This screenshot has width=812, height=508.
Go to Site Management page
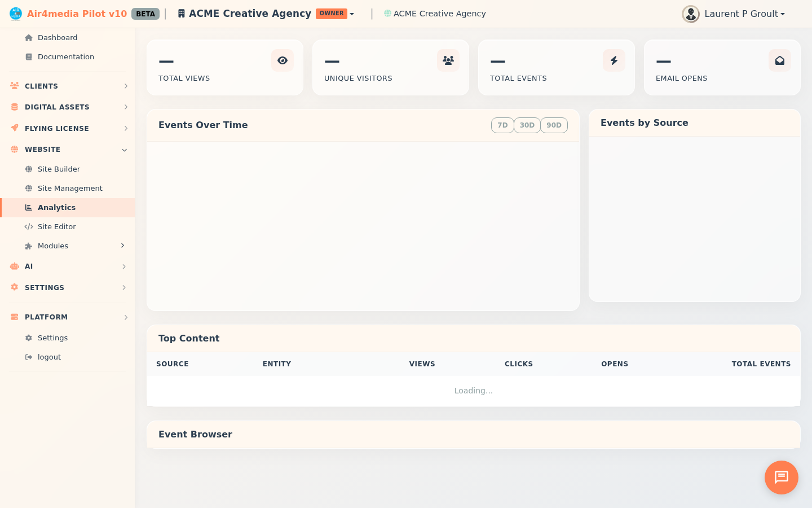coord(70,189)
